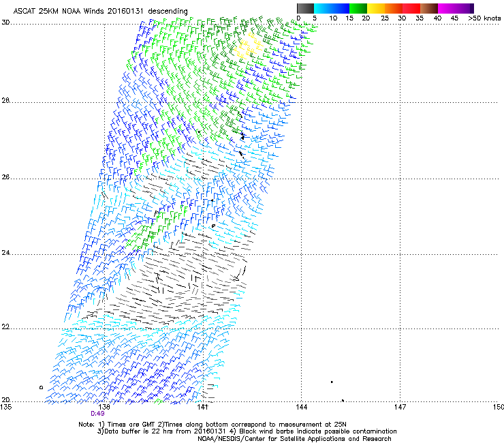
Task: Click the longitude axis label '141'
Action: pos(203,407)
